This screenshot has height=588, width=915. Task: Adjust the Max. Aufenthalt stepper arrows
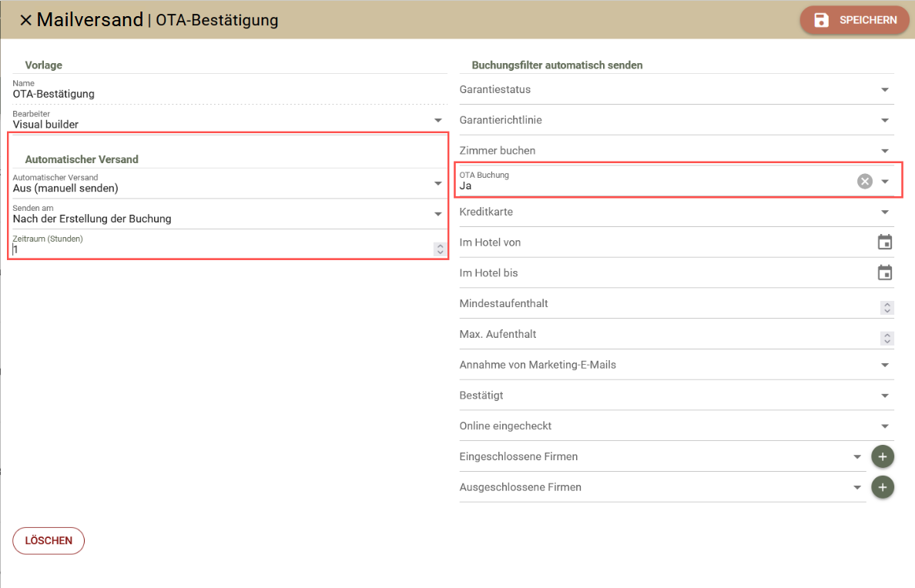(887, 339)
